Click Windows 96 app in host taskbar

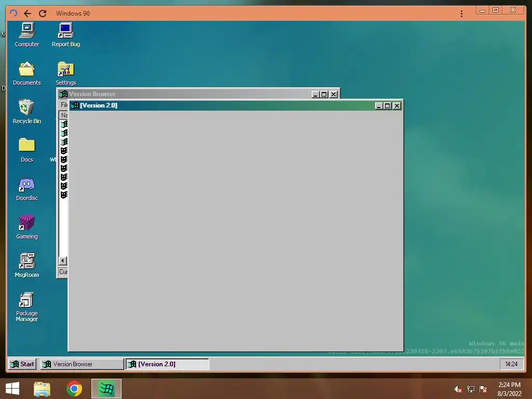pos(107,389)
